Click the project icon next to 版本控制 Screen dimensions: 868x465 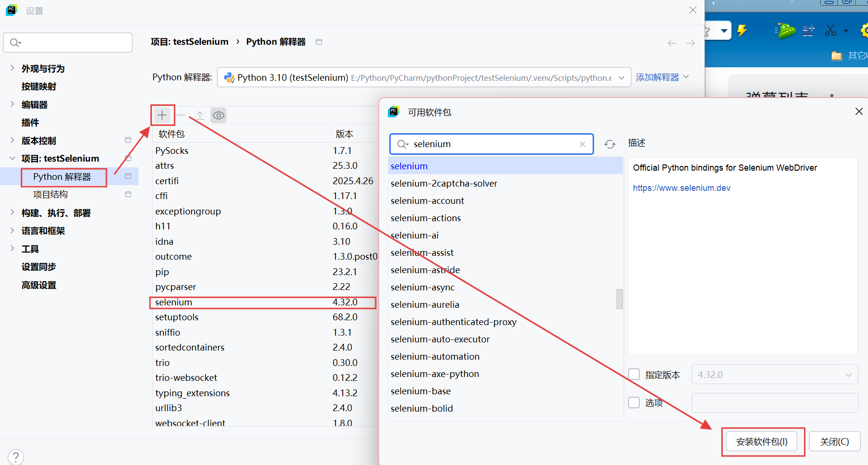tap(128, 140)
